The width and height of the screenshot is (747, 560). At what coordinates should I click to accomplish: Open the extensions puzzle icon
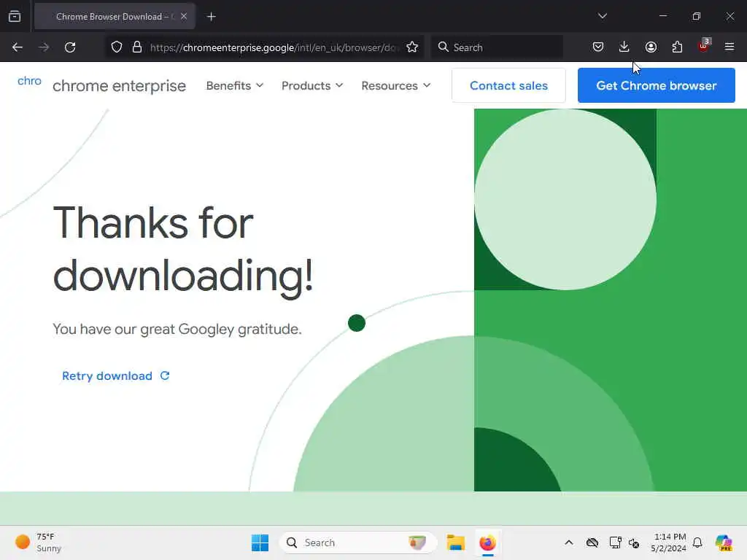pyautogui.click(x=677, y=47)
